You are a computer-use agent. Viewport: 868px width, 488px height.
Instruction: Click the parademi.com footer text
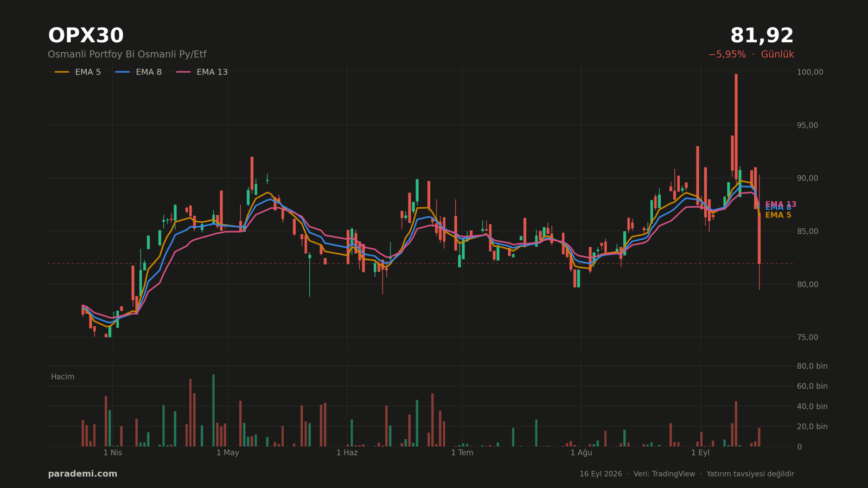[82, 474]
